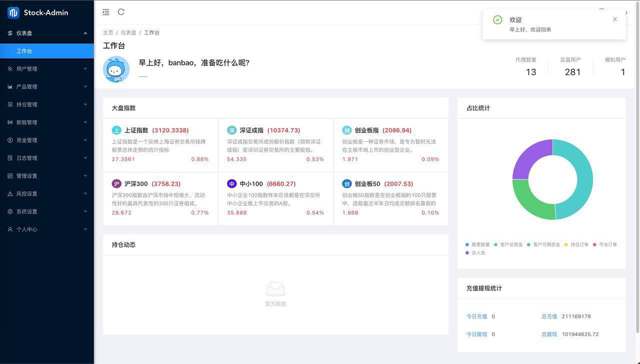Screen dimensions: 640x364
Task: Expand the 资金管理 sidebar menu
Action: 47,140
